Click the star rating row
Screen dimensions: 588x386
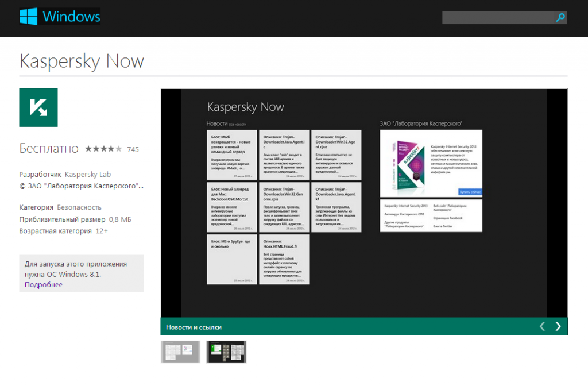coord(103,149)
